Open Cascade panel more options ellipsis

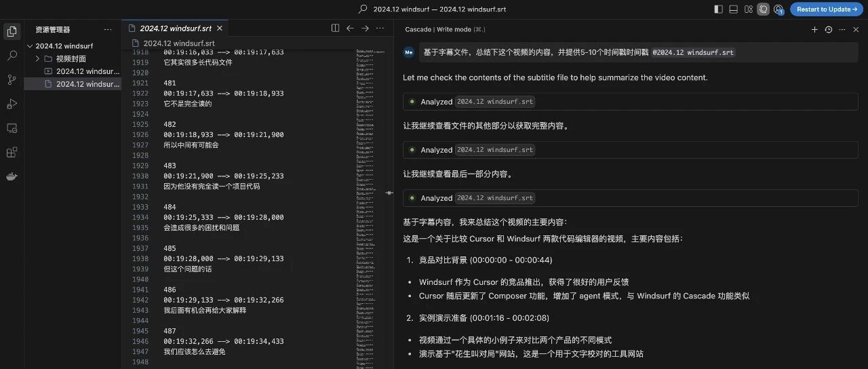842,29
